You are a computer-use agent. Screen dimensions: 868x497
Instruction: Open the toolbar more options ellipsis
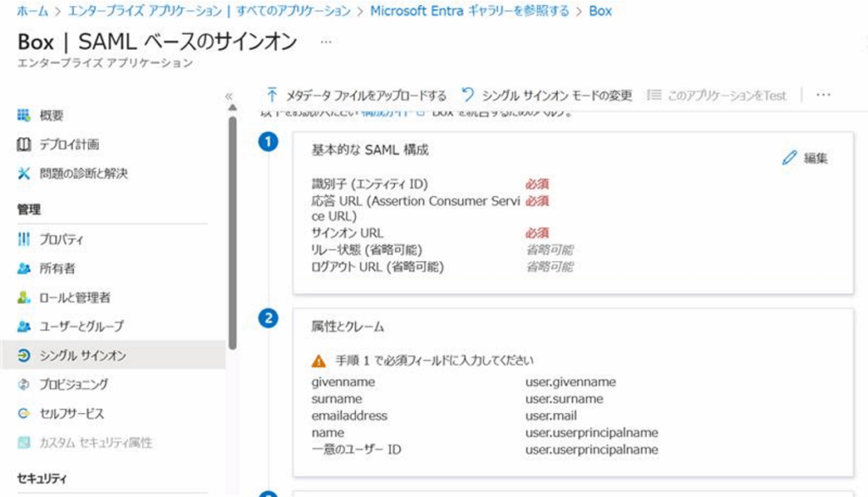[x=823, y=95]
